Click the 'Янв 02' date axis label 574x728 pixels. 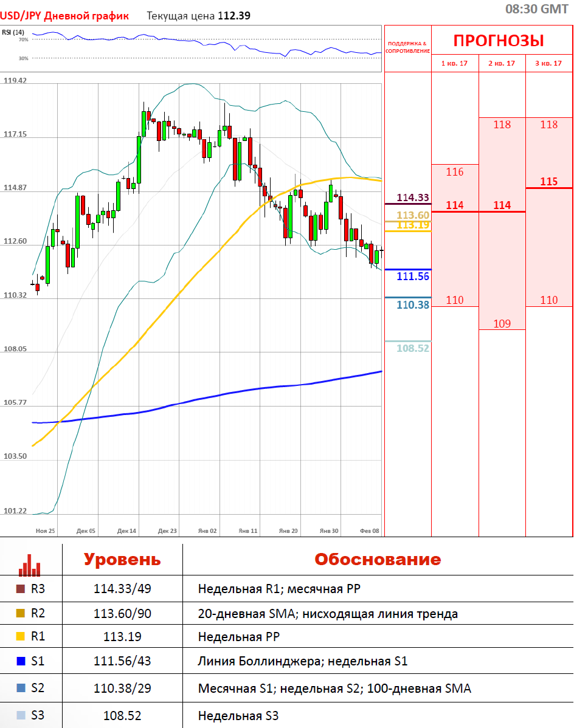click(x=207, y=531)
